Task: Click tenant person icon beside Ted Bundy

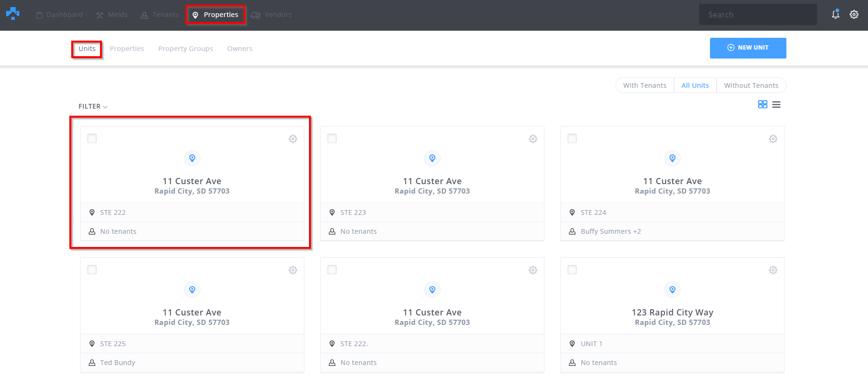Action: 92,363
